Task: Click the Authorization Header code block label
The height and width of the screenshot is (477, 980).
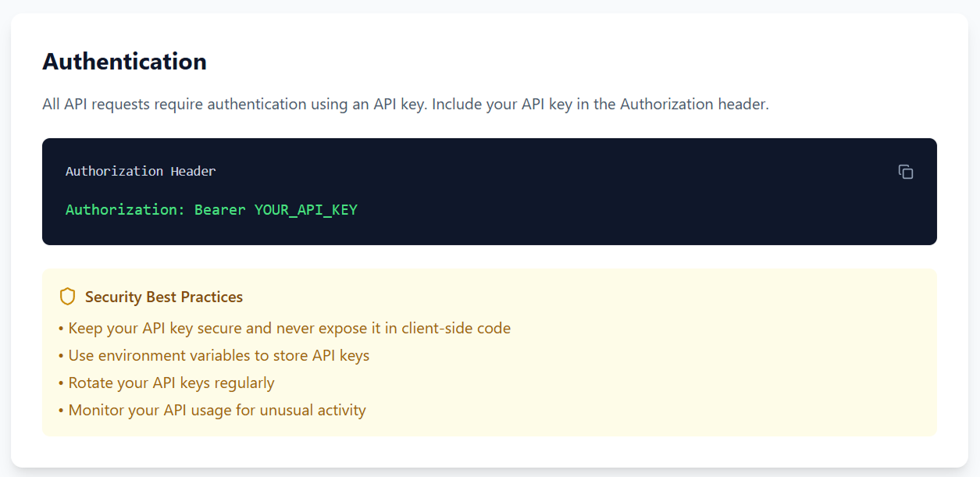Action: pos(141,171)
